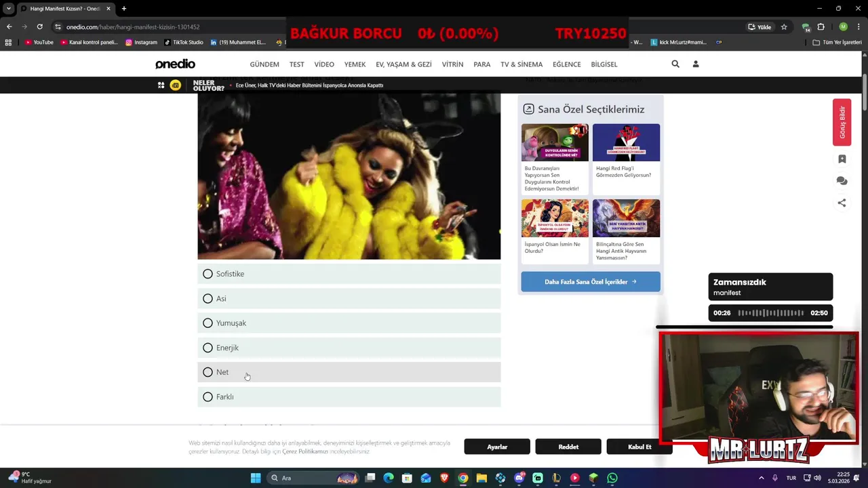Pick the Net answer
This screenshot has width=868, height=488.
click(349, 372)
